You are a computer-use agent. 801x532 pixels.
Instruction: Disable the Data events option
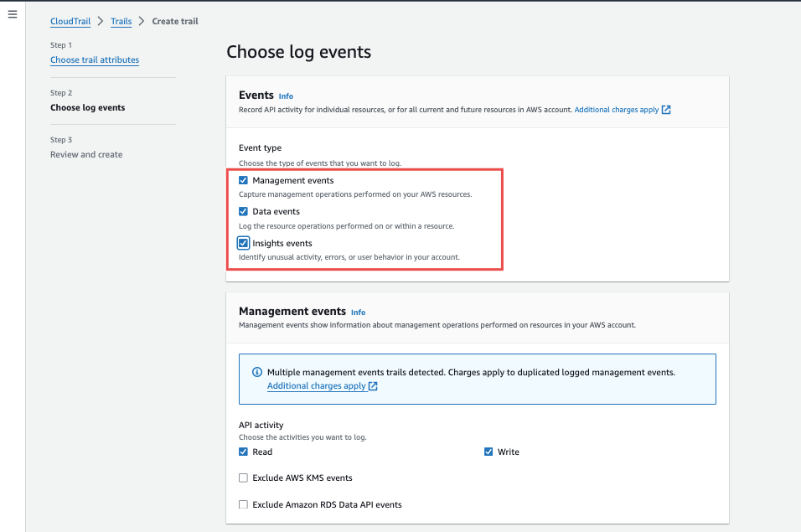point(243,211)
